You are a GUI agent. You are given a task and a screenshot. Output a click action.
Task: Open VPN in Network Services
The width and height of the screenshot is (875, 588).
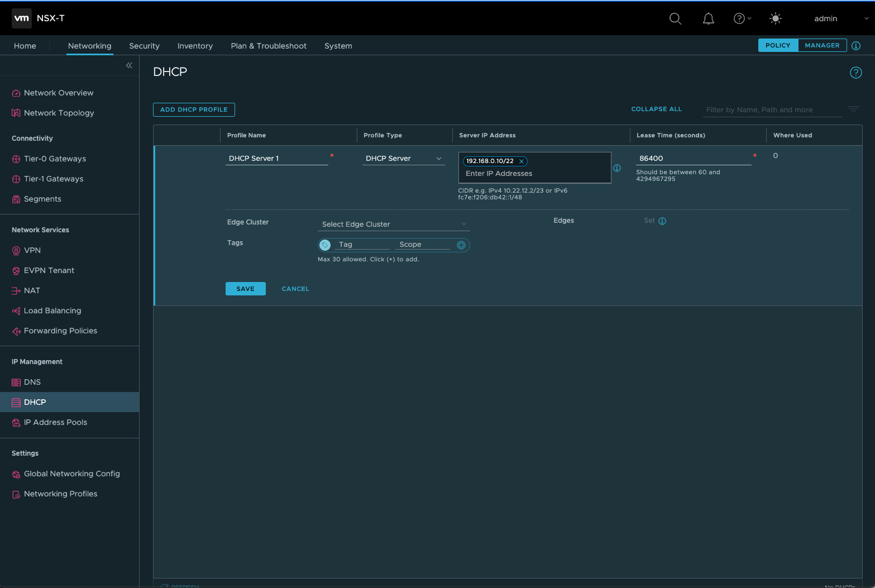32,250
